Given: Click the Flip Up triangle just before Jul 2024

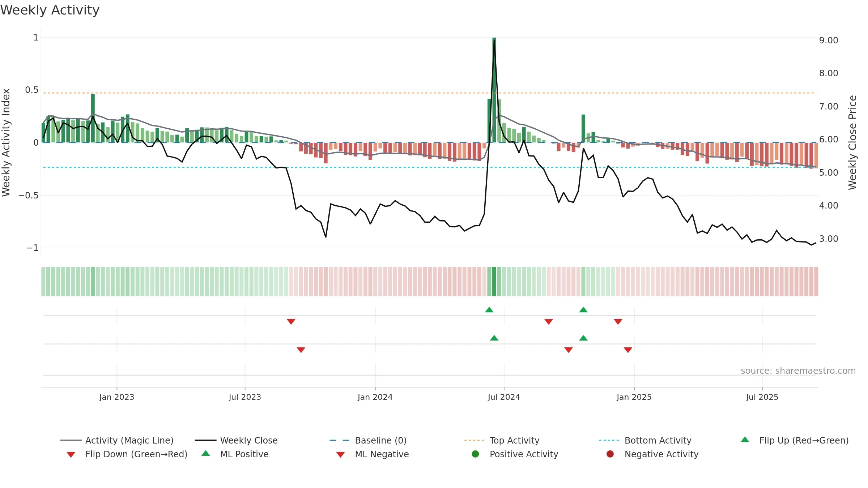Looking at the screenshot, I should 489,310.
